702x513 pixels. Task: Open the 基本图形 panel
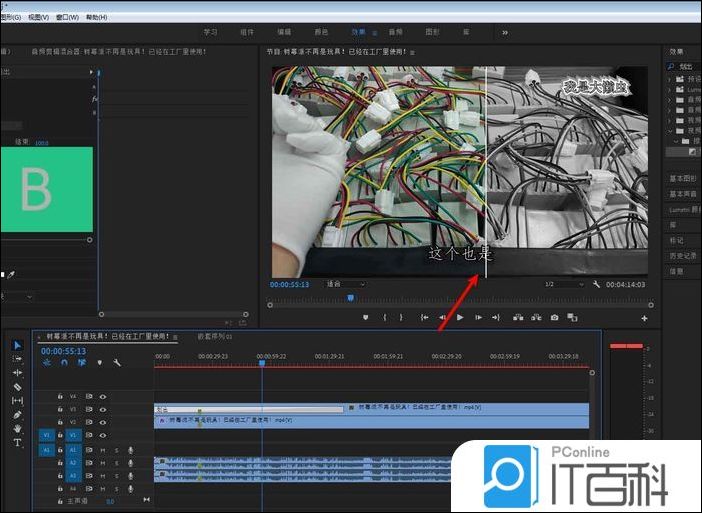[x=681, y=177]
